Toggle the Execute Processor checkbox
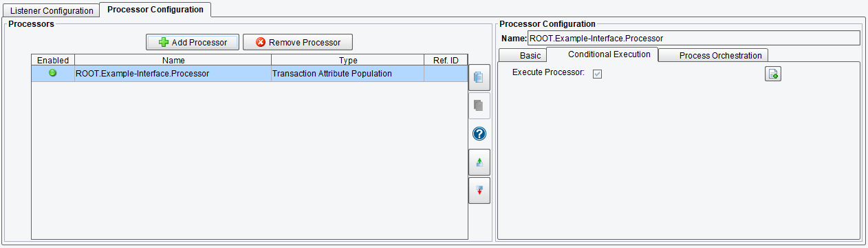The image size is (868, 248). (x=598, y=74)
